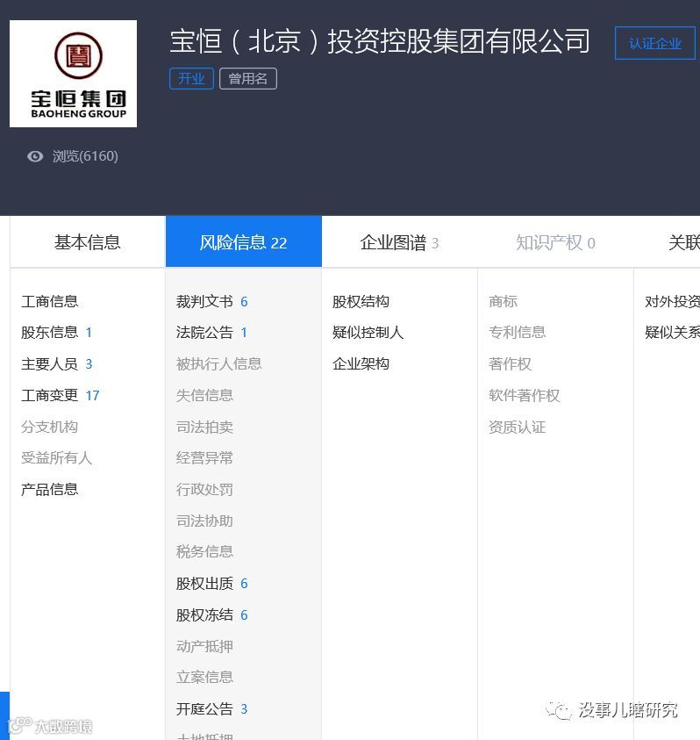The width and height of the screenshot is (700, 740).
Task: Select 司法拍卖 item
Action: pyautogui.click(x=204, y=427)
